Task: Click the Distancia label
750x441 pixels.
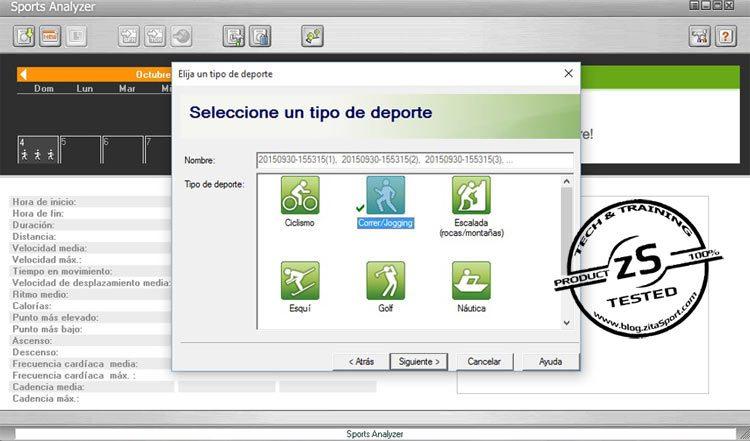Action: click(34, 237)
